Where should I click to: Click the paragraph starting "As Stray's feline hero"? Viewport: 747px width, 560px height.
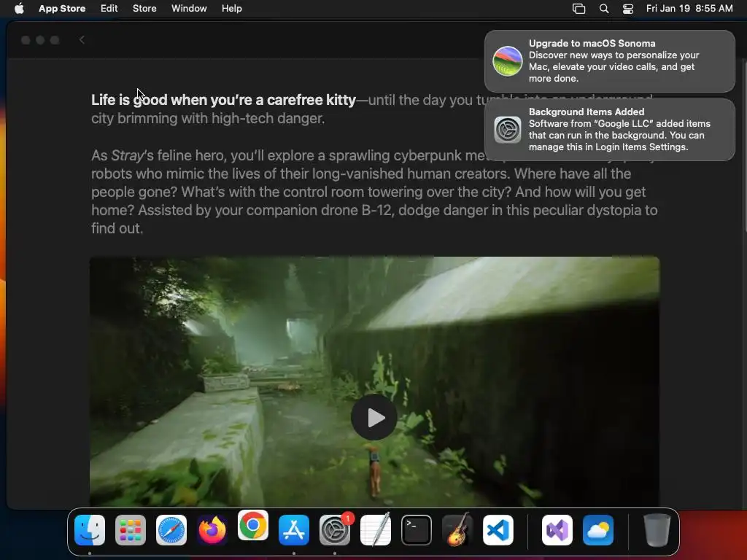(374, 192)
